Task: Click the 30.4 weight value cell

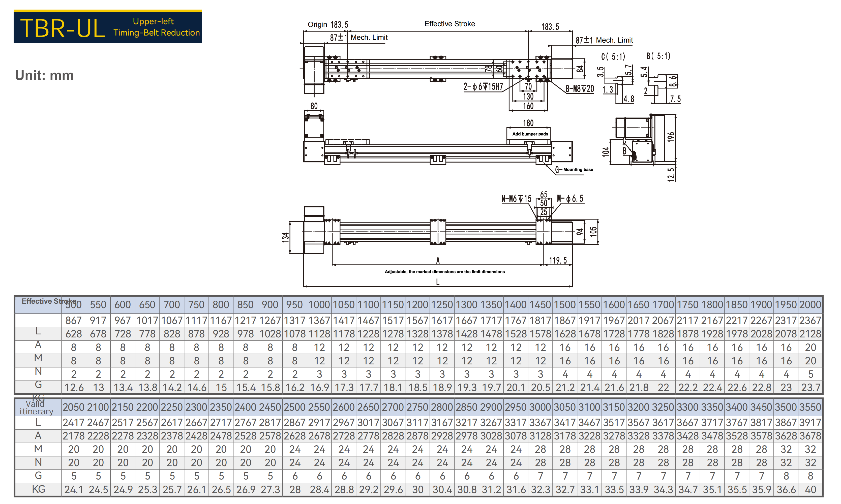Action: (442, 489)
